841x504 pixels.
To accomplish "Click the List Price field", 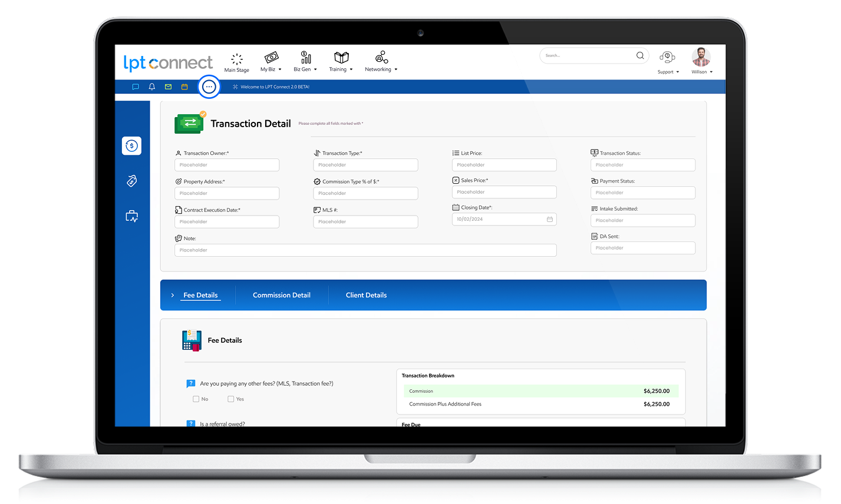I will coord(504,165).
